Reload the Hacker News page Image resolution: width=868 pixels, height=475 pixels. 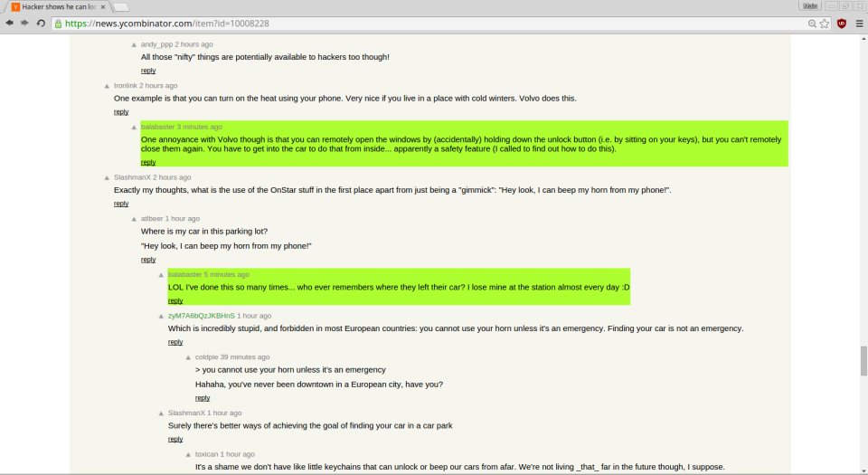(x=41, y=24)
